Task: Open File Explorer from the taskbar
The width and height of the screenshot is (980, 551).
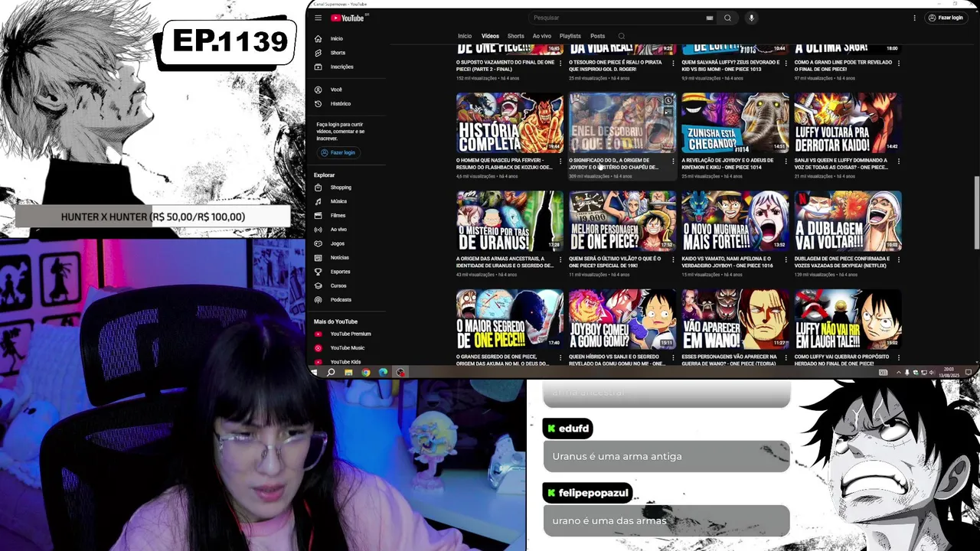Action: click(x=348, y=373)
